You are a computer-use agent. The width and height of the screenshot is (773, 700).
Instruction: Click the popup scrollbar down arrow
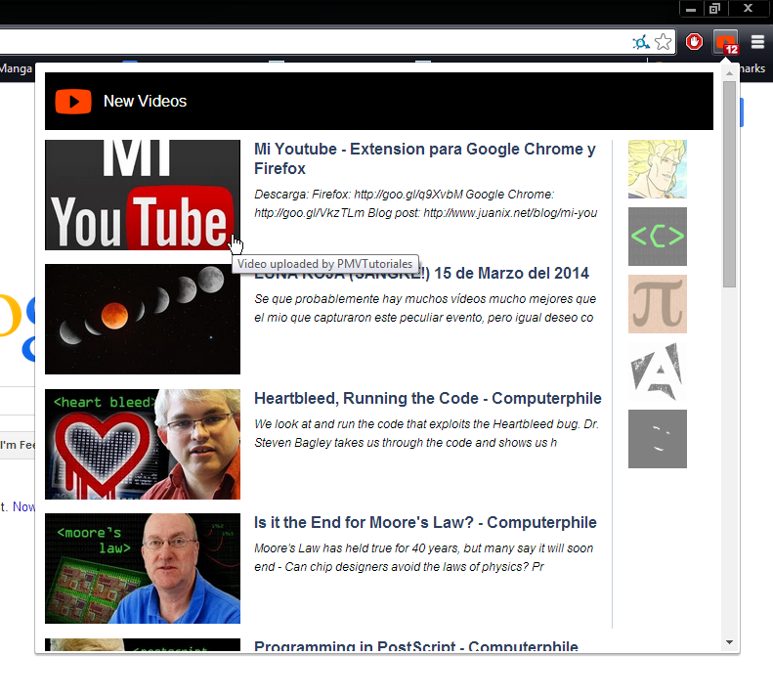click(729, 642)
